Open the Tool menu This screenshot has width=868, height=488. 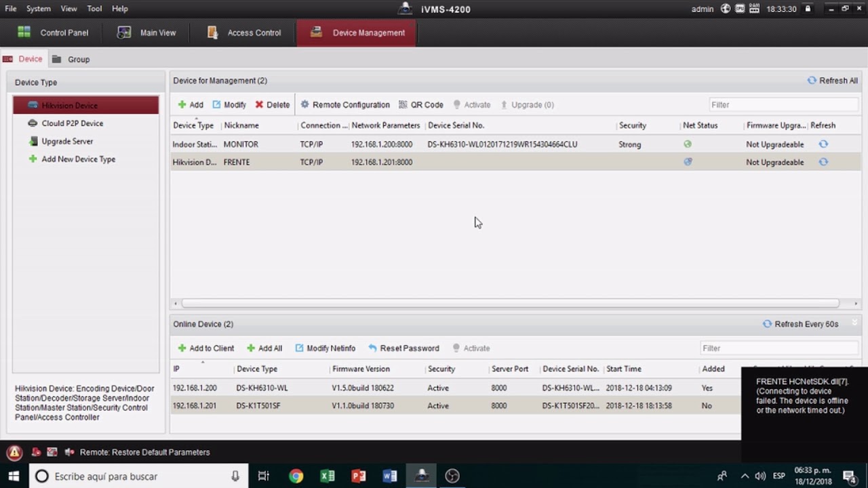tap(94, 9)
